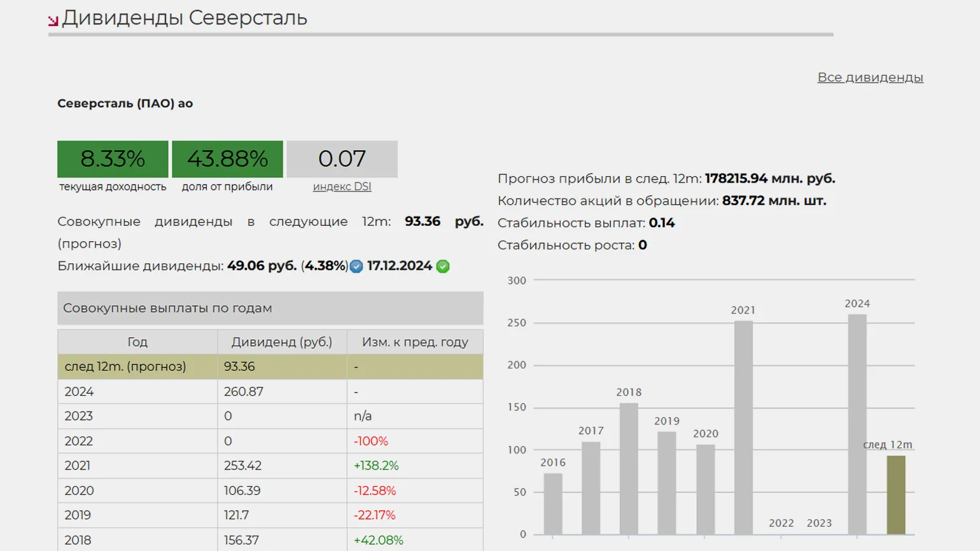Viewport: 980px width, 551px height.
Task: Click the 2024 bar in the chart
Action: click(x=857, y=423)
